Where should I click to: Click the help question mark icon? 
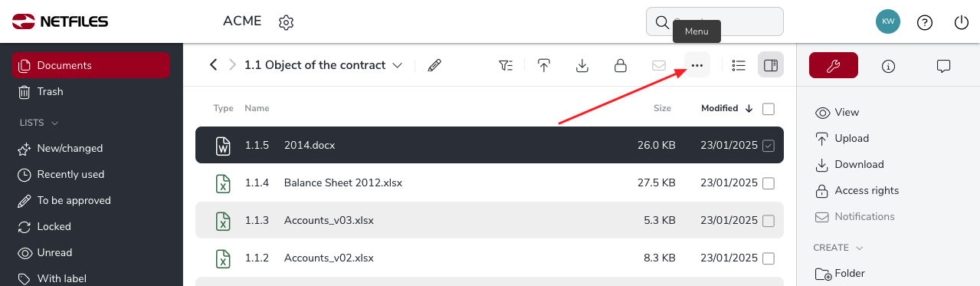[x=925, y=22]
